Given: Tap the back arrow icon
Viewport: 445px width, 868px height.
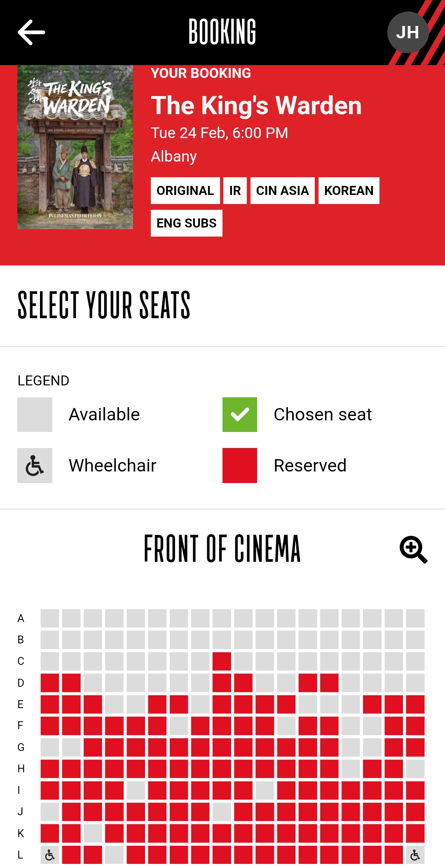Looking at the screenshot, I should tap(31, 32).
